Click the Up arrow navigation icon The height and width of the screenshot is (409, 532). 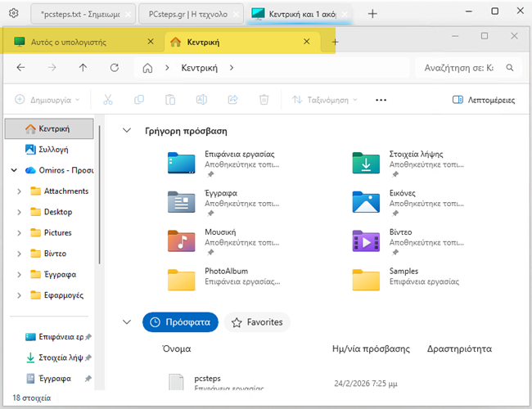83,68
